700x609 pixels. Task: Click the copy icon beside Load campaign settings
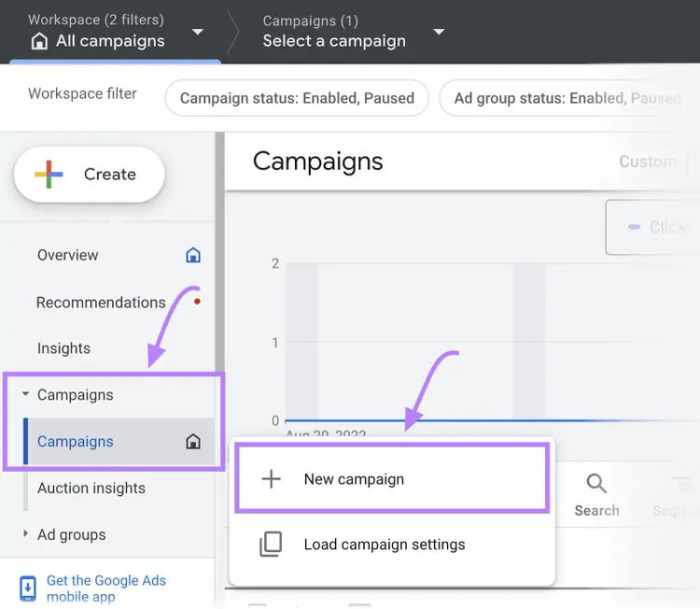pos(271,545)
